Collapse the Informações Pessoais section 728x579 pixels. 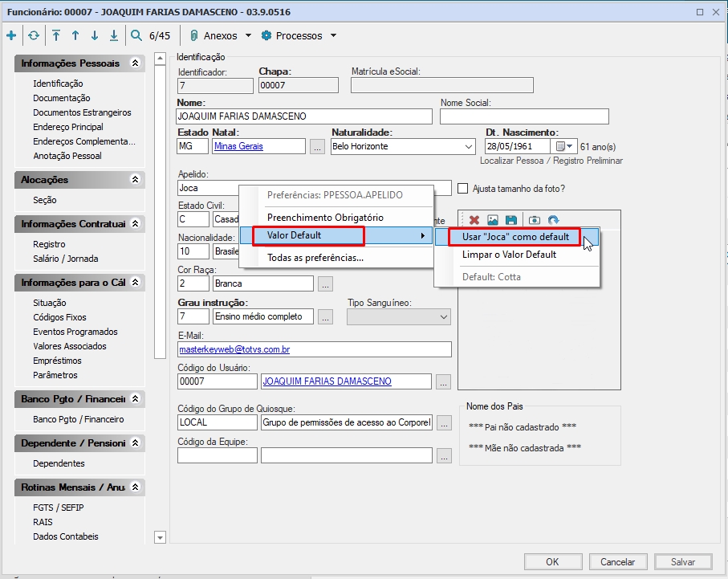tap(135, 63)
